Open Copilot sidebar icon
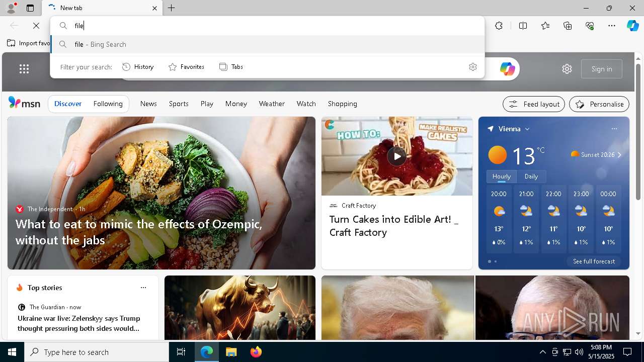The width and height of the screenshot is (644, 362). pos(632,26)
